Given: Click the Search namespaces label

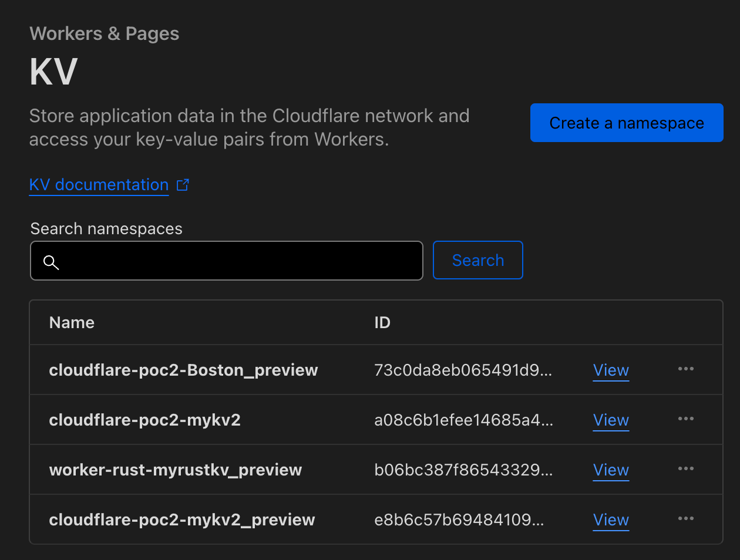Looking at the screenshot, I should pyautogui.click(x=106, y=229).
